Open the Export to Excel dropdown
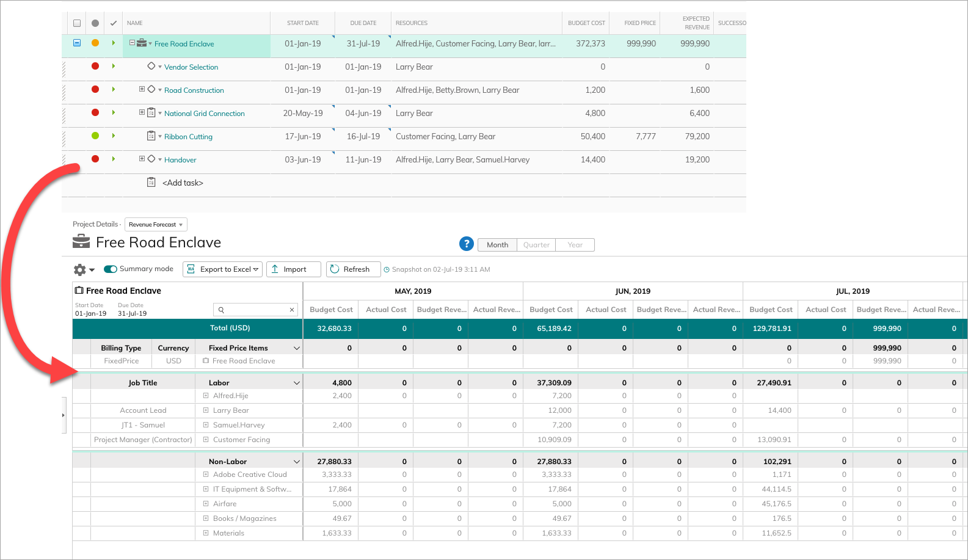The height and width of the screenshot is (560, 968). [222, 269]
